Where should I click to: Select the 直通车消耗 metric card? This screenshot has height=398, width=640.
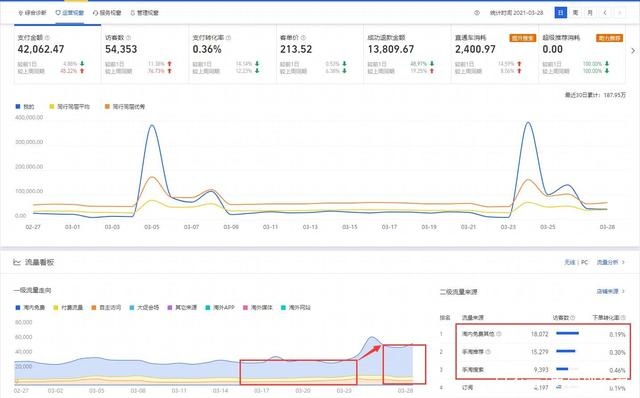pyautogui.click(x=495, y=54)
